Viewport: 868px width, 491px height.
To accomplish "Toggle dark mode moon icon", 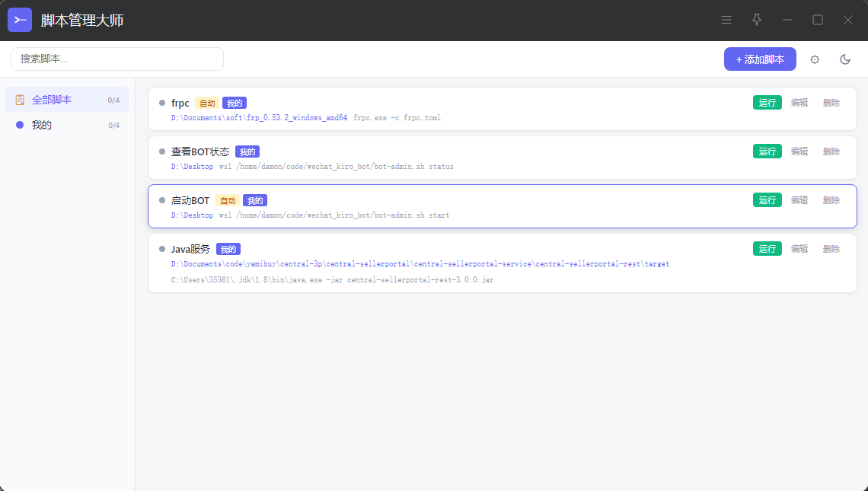I will pyautogui.click(x=845, y=59).
